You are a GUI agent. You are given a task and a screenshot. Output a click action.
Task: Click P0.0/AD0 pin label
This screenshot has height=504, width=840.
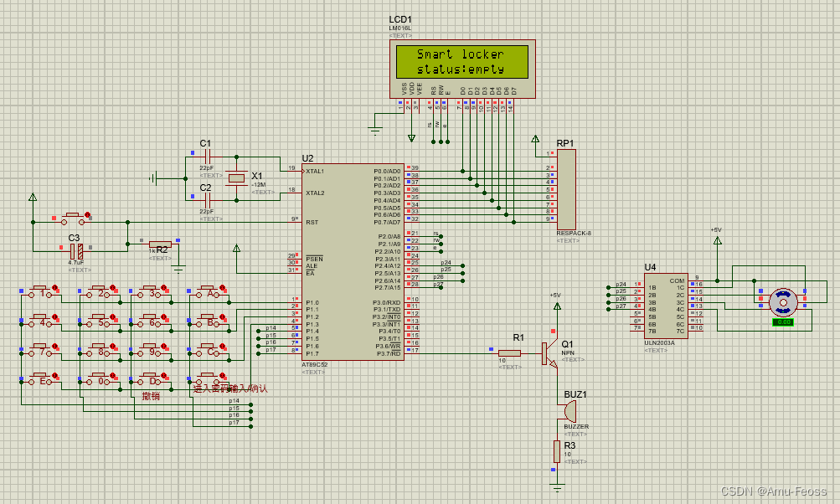tap(387, 172)
